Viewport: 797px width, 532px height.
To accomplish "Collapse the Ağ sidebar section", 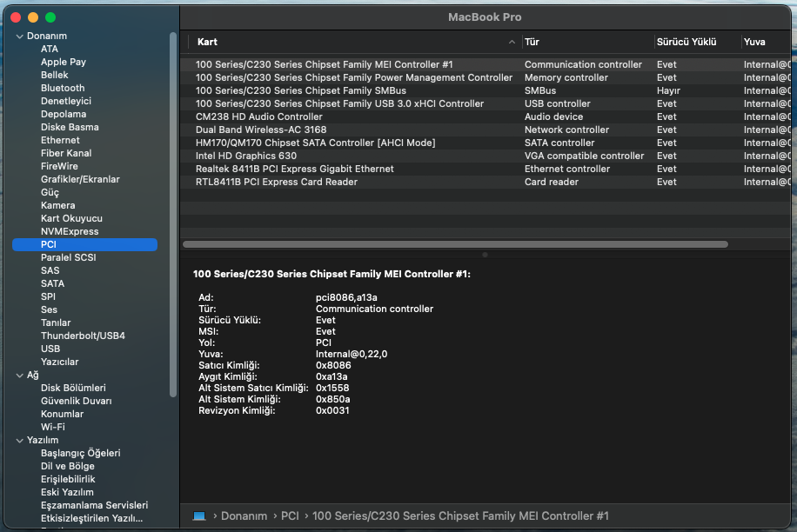I will 19,376.
